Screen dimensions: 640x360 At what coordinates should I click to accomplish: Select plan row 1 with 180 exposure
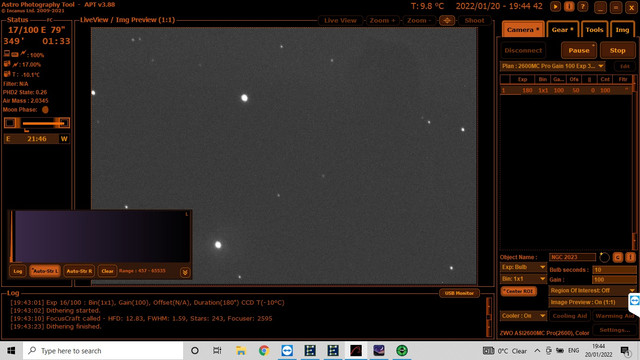point(566,90)
